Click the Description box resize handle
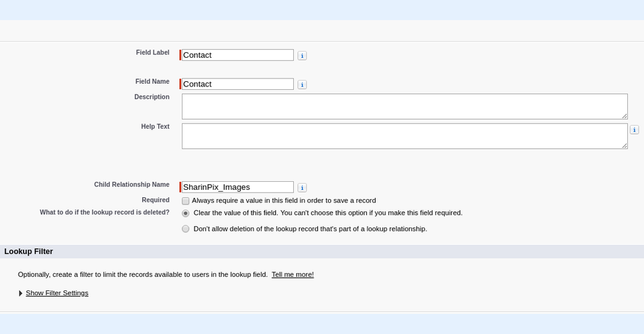The width and height of the screenshot is (644, 334). 625,116
